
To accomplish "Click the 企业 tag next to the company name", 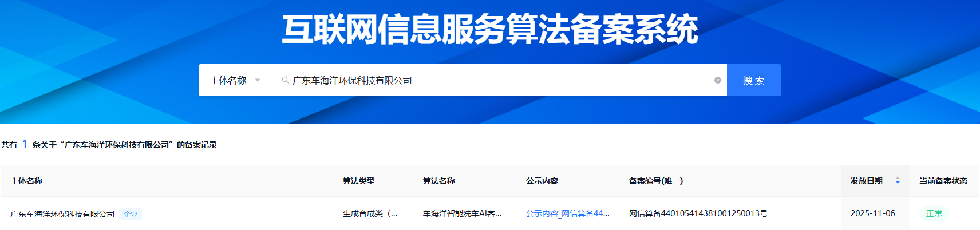I will (131, 214).
